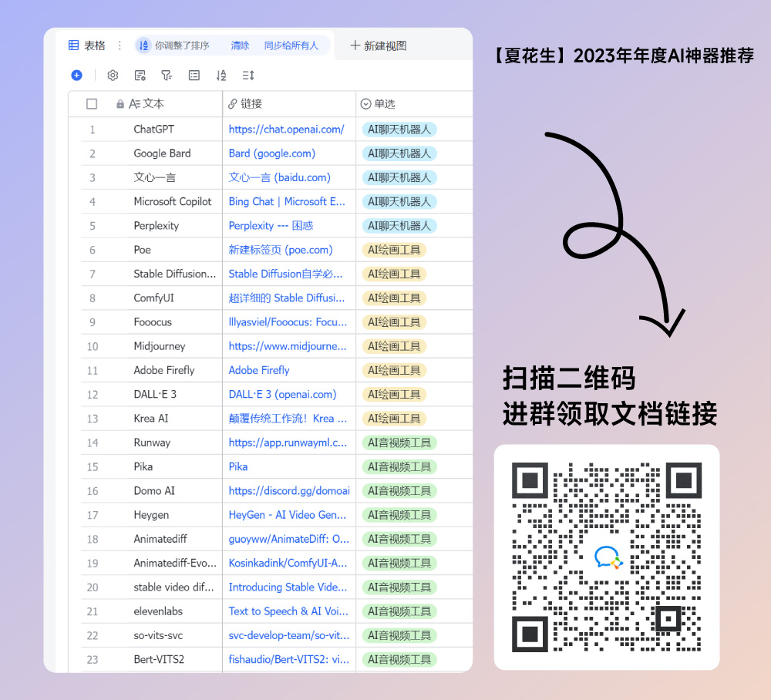This screenshot has width=771, height=700.
Task: Open the sort A-Z icon in toolbar
Action: point(221,76)
